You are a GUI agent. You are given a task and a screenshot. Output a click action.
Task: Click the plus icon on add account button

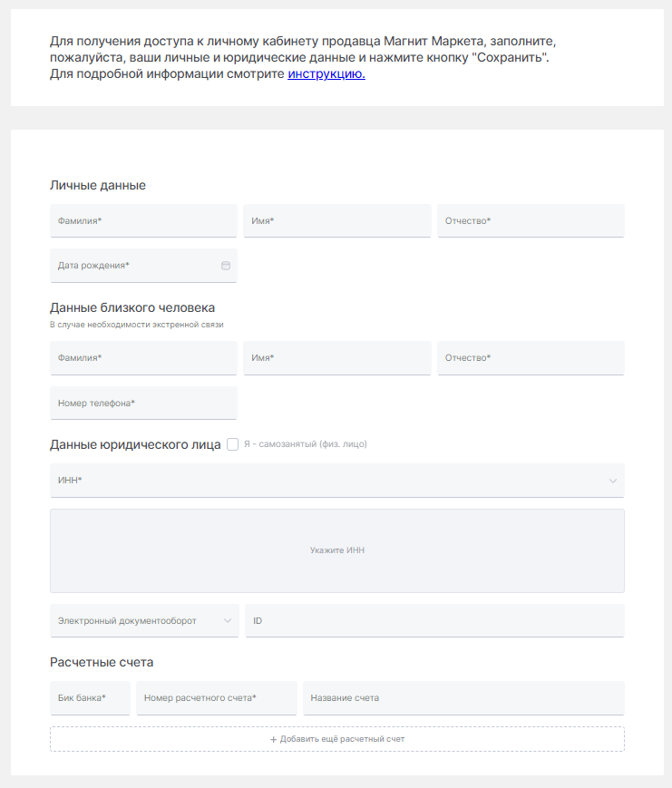pyautogui.click(x=271, y=739)
